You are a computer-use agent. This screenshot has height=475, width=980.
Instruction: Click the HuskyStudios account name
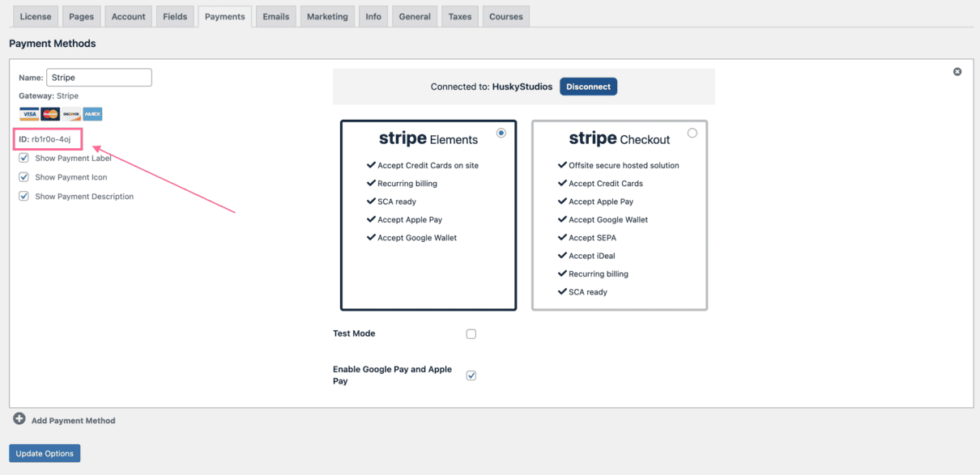pos(522,87)
